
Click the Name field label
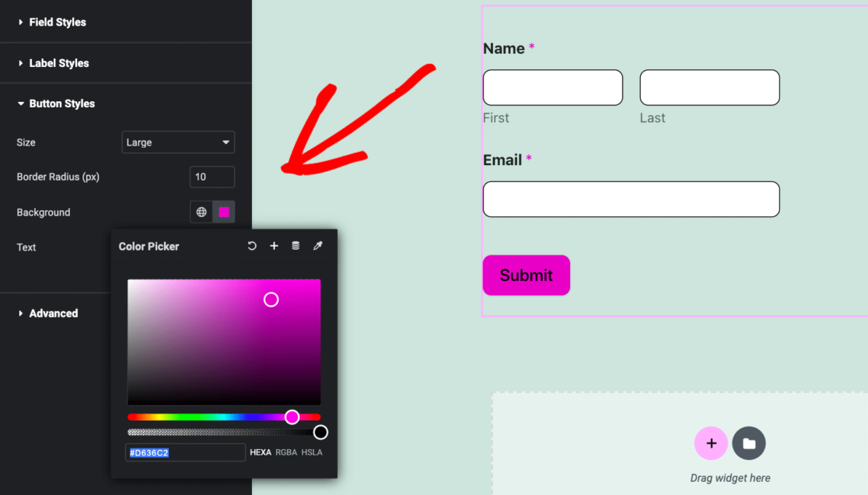coord(504,48)
